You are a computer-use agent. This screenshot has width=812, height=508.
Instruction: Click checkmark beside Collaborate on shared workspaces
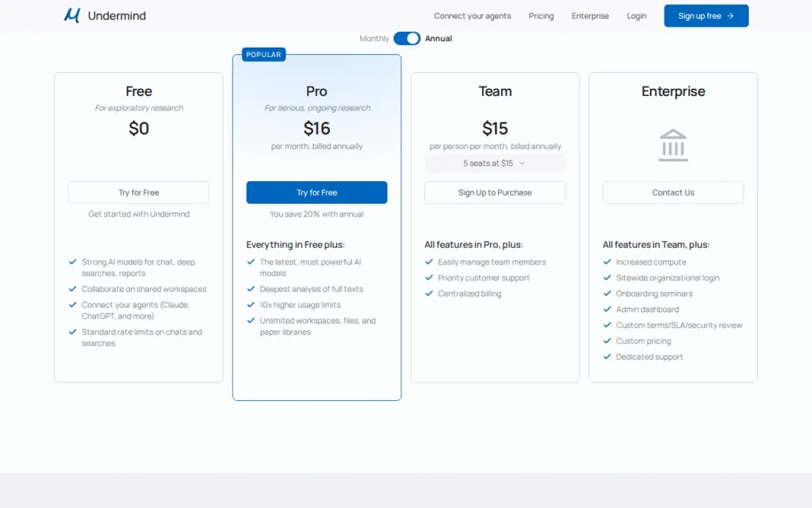(72, 289)
